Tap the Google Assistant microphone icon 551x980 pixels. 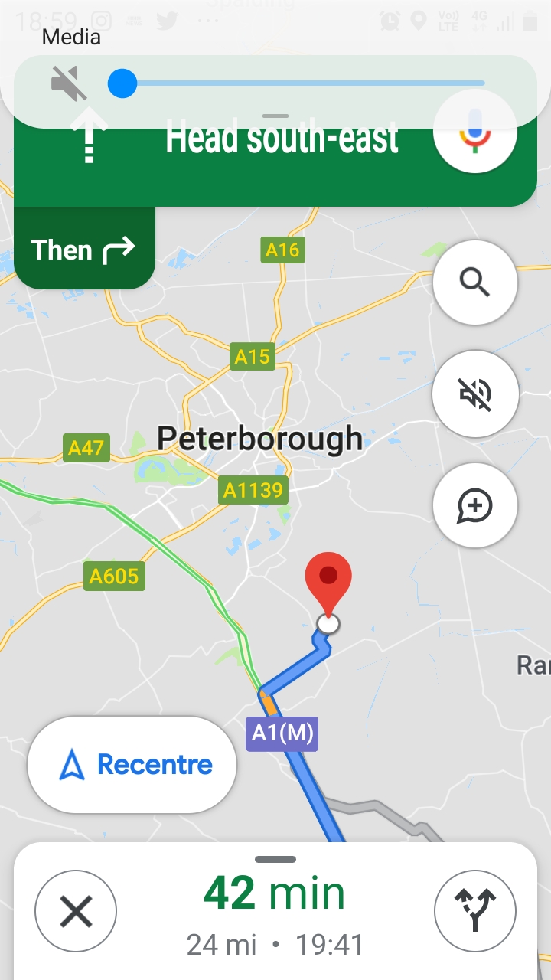(x=474, y=131)
